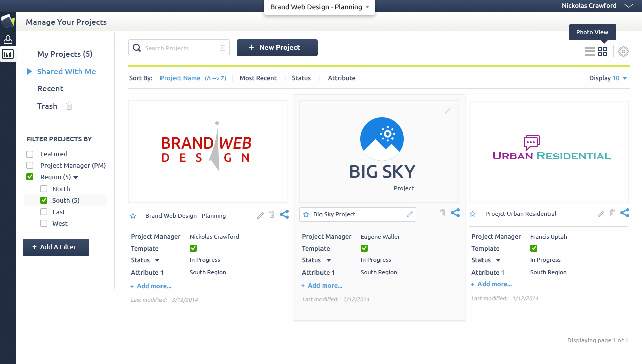Select My Projects (5) in sidebar
This screenshot has width=642, height=364.
click(65, 54)
